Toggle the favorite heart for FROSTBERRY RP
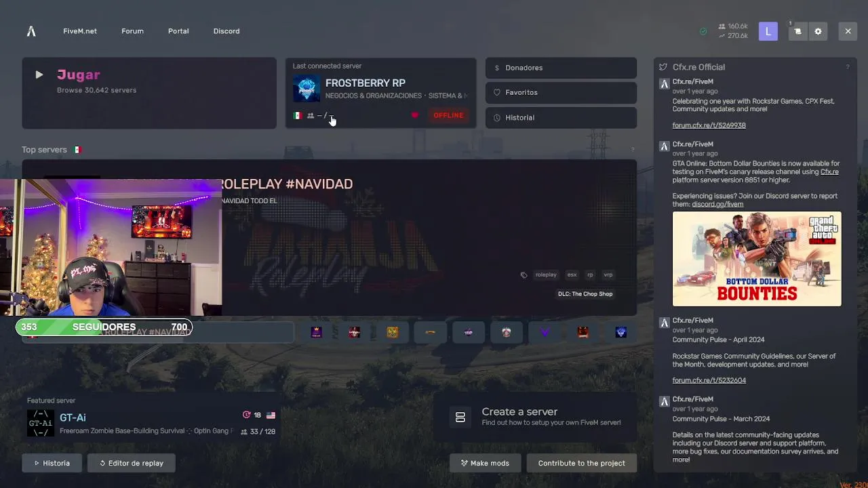The width and height of the screenshot is (868, 488). tap(415, 115)
